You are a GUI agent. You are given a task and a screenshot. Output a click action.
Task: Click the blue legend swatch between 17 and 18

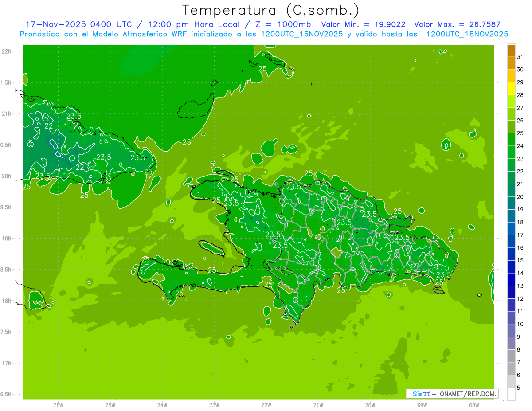[511, 229]
